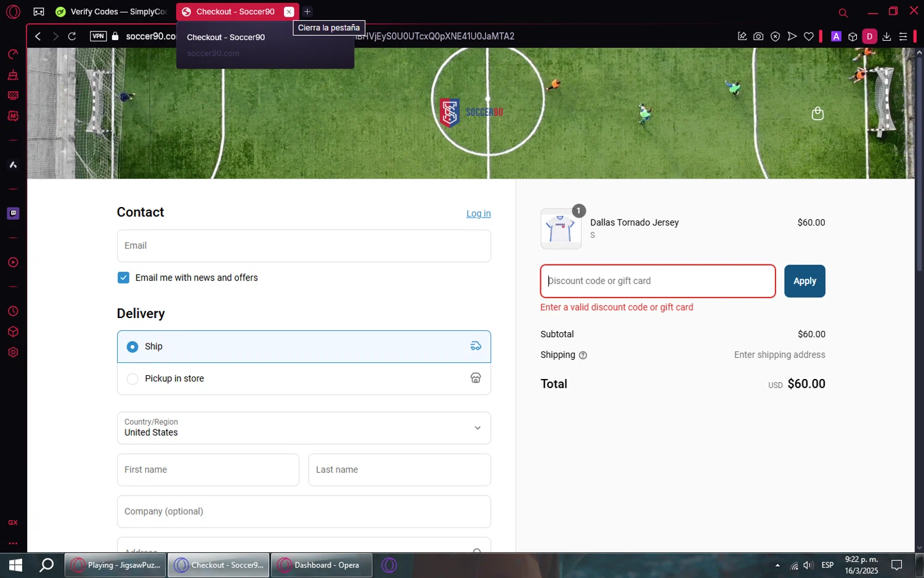The height and width of the screenshot is (578, 924).
Task: Switch to Verify Codes SimplyCodes tab
Action: 111,12
